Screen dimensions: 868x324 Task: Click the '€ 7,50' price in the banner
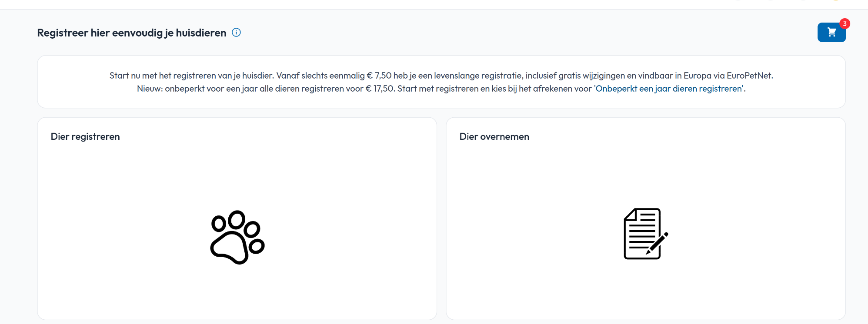tap(379, 76)
